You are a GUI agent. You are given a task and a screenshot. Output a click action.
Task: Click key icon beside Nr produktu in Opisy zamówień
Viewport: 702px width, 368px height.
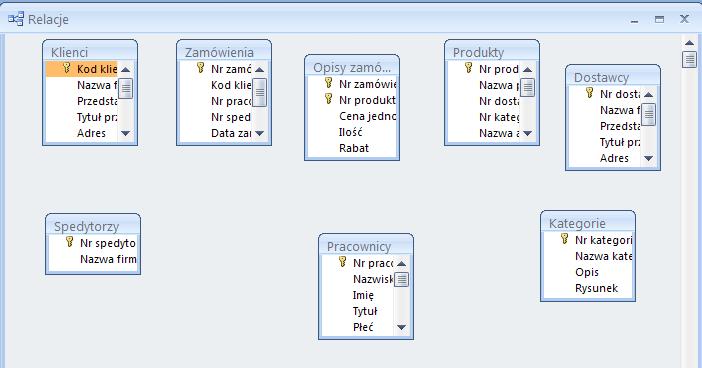[x=329, y=99]
